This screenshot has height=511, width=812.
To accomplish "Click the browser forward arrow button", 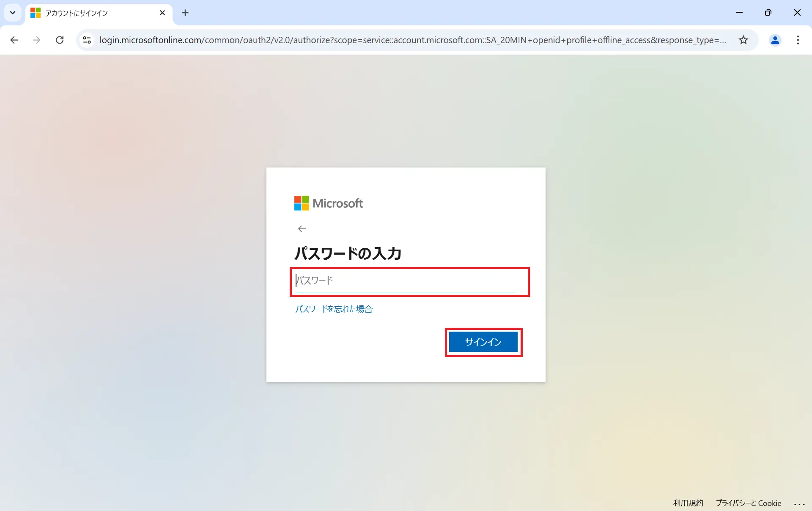I will click(37, 40).
